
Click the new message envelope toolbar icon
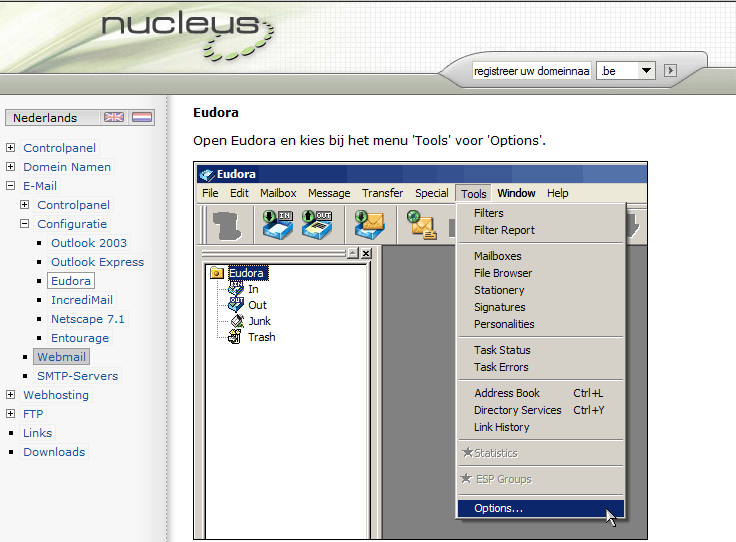point(422,225)
